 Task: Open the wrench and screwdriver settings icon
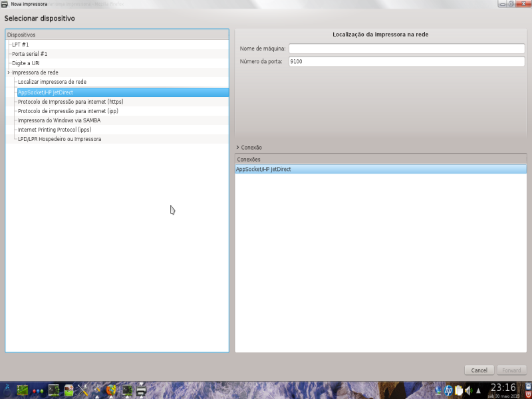[x=83, y=390]
